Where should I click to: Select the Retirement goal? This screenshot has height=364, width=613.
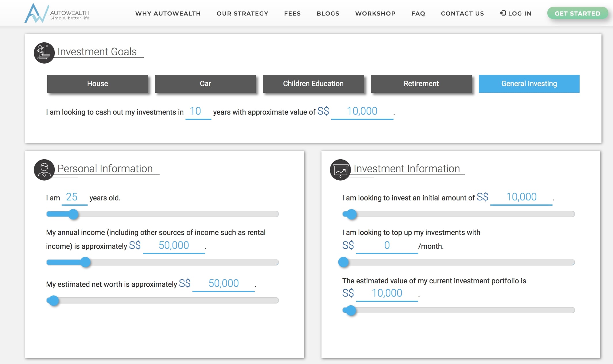coord(421,84)
